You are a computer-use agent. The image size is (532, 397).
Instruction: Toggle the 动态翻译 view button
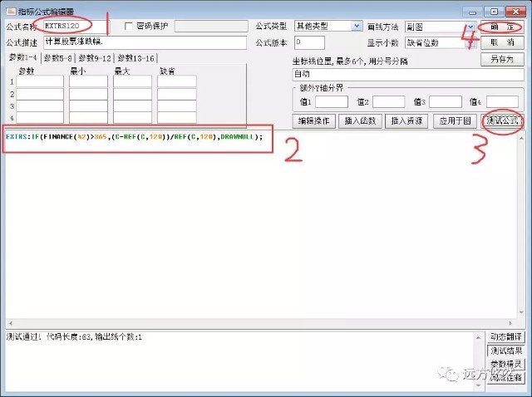(505, 336)
